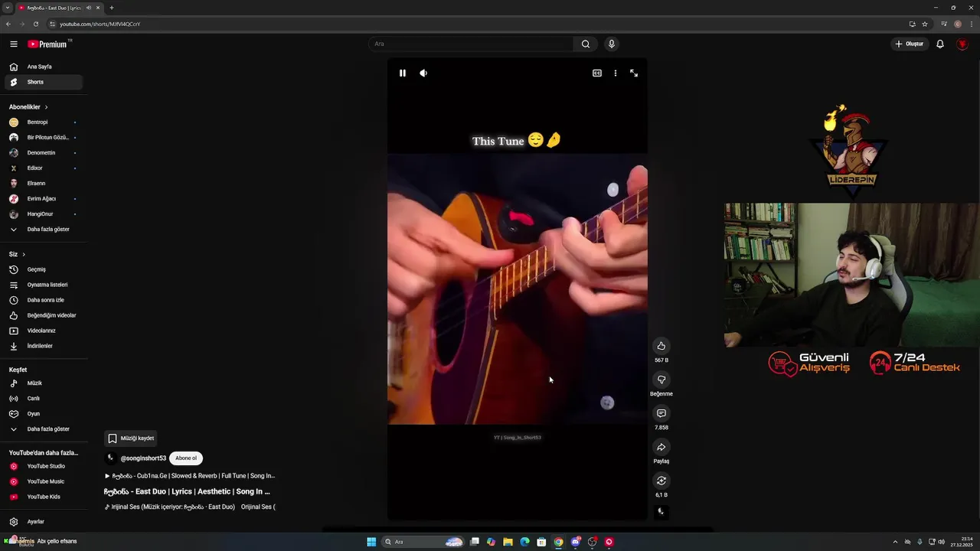
Task: Open Müzik under Keşfet
Action: [43, 383]
